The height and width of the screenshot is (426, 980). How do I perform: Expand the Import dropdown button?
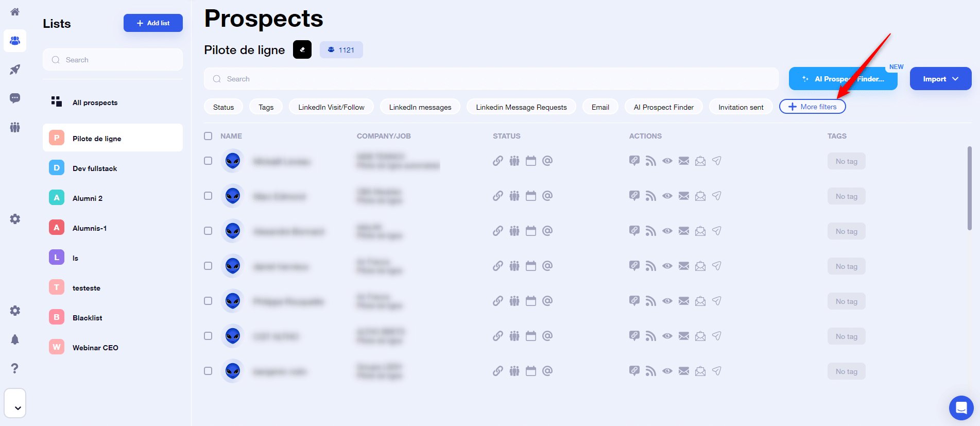(940, 79)
